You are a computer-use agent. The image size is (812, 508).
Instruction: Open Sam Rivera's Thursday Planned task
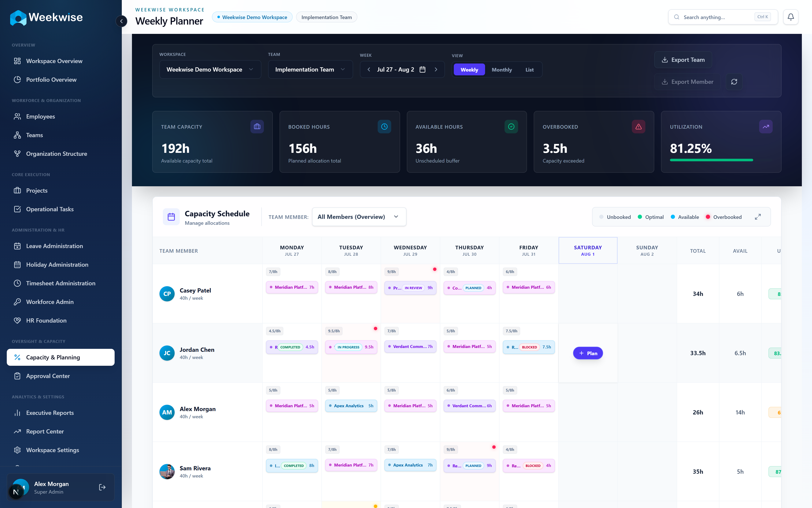click(x=469, y=466)
